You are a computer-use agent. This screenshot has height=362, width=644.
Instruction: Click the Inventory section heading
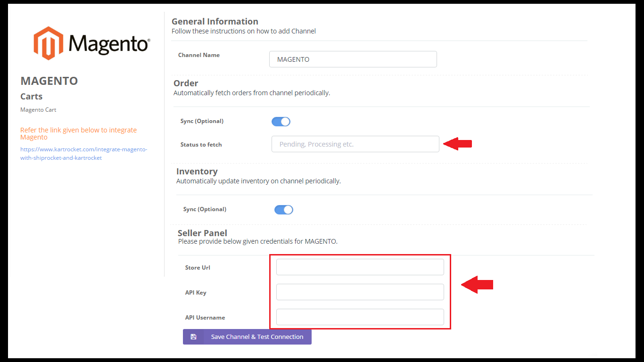point(197,172)
